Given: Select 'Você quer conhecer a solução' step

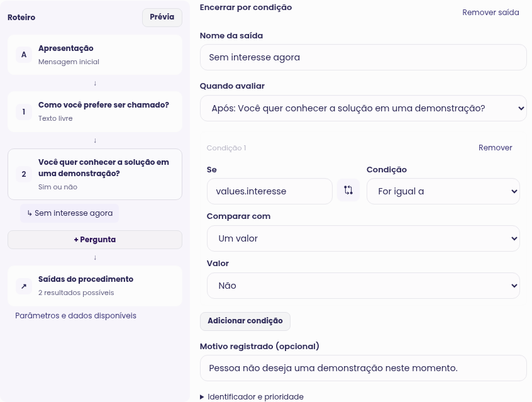Looking at the screenshot, I should coord(95,174).
